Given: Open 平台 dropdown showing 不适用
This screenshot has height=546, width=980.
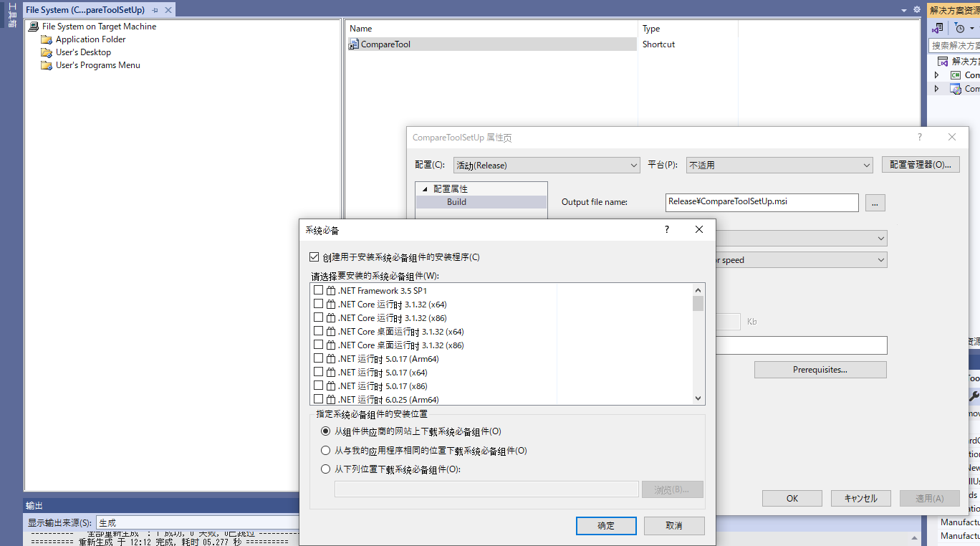Looking at the screenshot, I should 779,165.
